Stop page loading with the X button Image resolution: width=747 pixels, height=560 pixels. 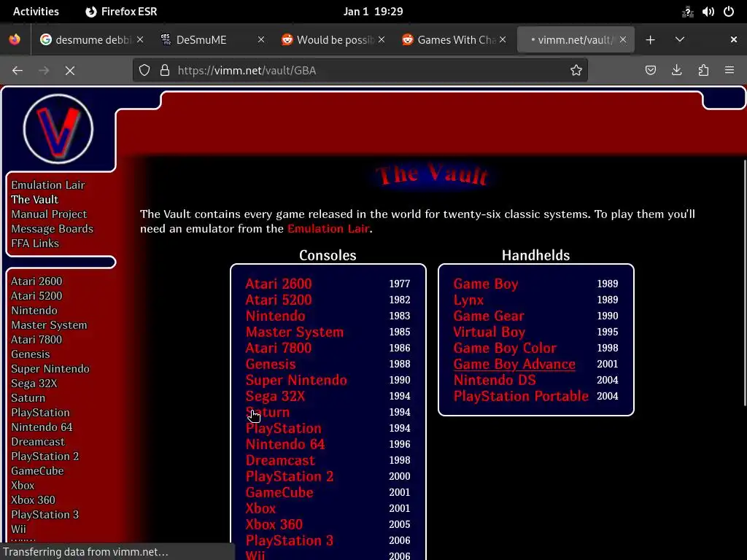[70, 71]
